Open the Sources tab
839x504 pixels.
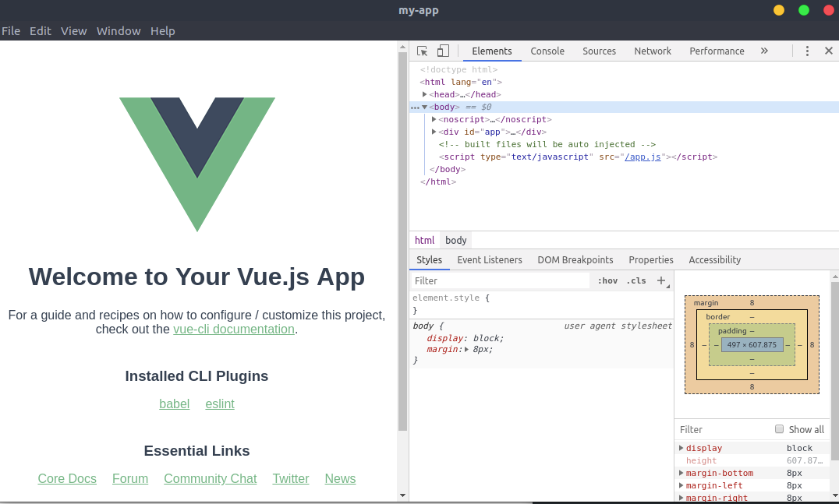point(600,51)
